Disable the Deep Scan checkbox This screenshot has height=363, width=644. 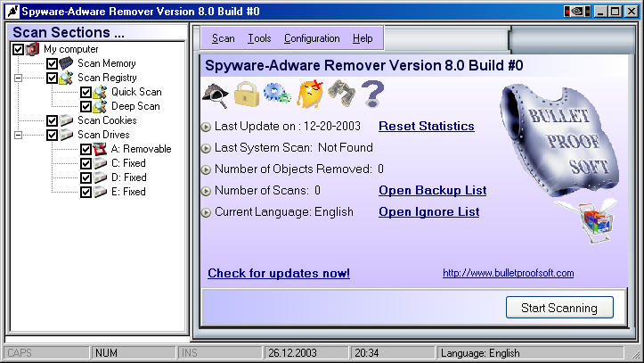point(86,106)
